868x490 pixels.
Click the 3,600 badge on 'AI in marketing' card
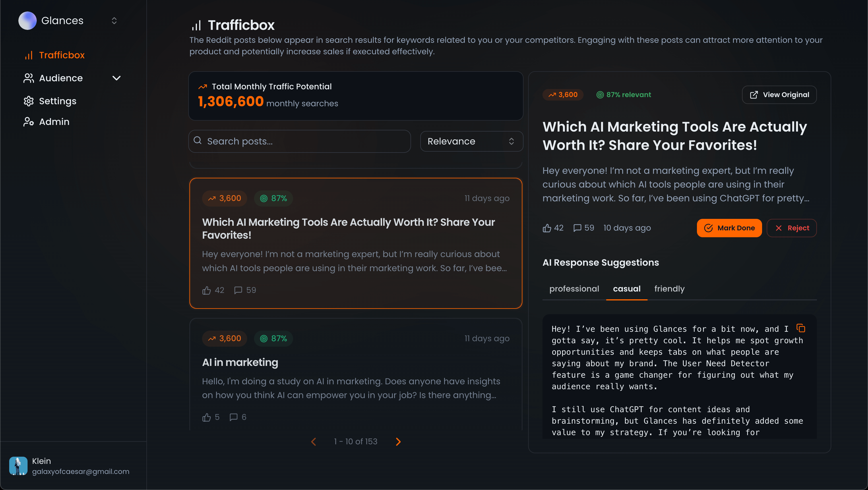pyautogui.click(x=224, y=339)
